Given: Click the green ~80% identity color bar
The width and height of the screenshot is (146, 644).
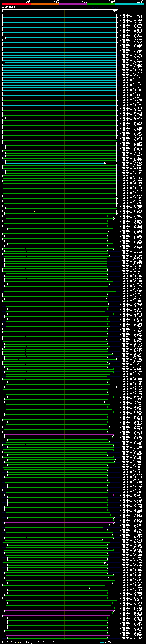Looking at the screenshot, I should [x=101, y=4].
